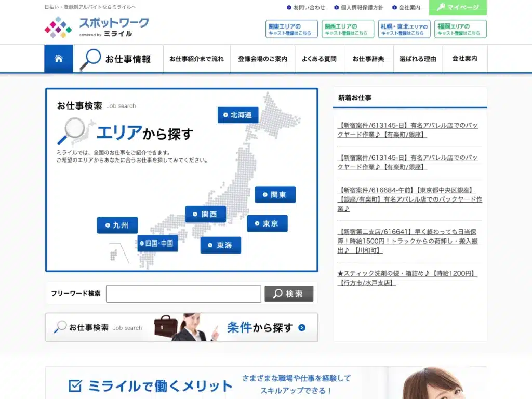Click the ミライルで働くメリット banner
The height and width of the screenshot is (399, 532).
pos(266,383)
